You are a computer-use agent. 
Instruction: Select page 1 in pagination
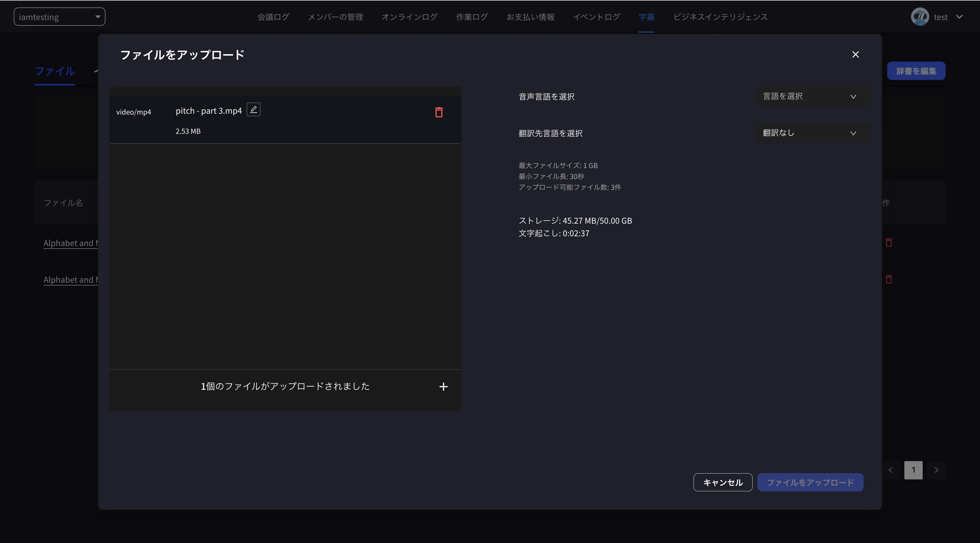tap(913, 470)
